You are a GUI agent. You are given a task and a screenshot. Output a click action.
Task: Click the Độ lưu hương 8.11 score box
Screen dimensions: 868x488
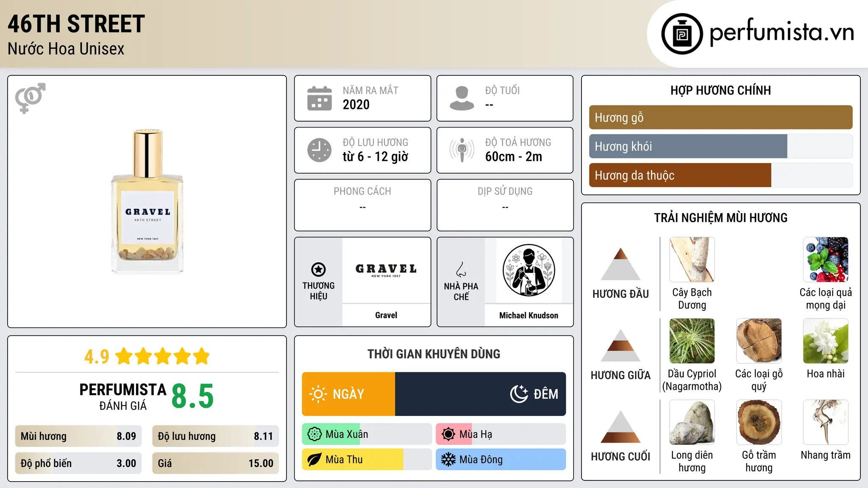(215, 436)
